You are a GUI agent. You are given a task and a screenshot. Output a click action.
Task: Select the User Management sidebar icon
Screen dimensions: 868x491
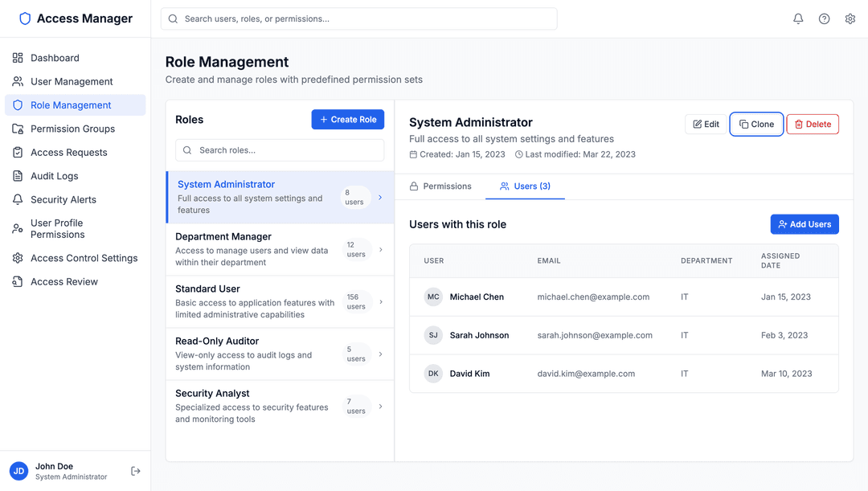(x=18, y=81)
